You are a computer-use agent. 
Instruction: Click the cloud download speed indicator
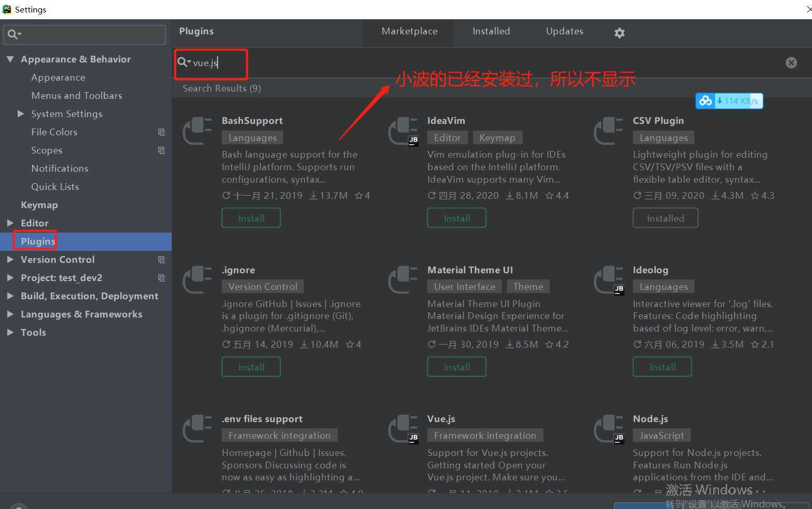coord(729,101)
